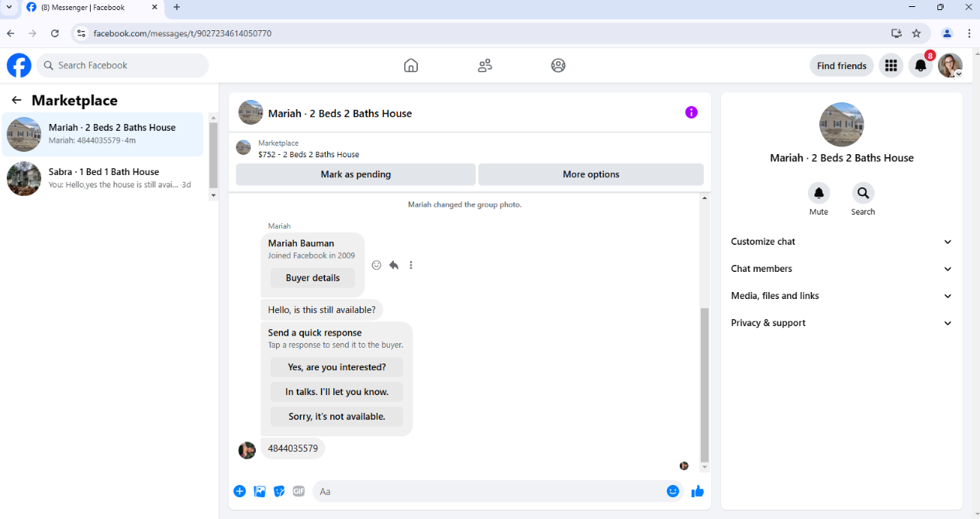Open the tab search dropdown arrow
The height and width of the screenshot is (519, 980).
pos(9,7)
